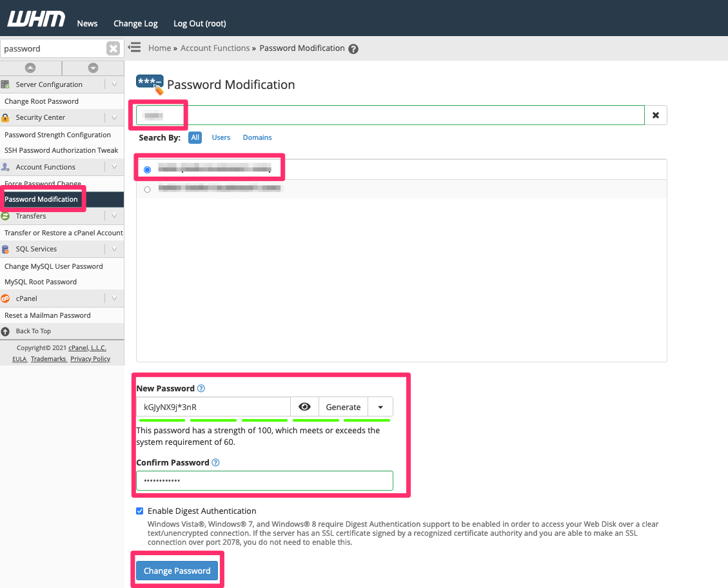Open Reset a Mailman Password
Image resolution: width=728 pixels, height=588 pixels.
(47, 315)
